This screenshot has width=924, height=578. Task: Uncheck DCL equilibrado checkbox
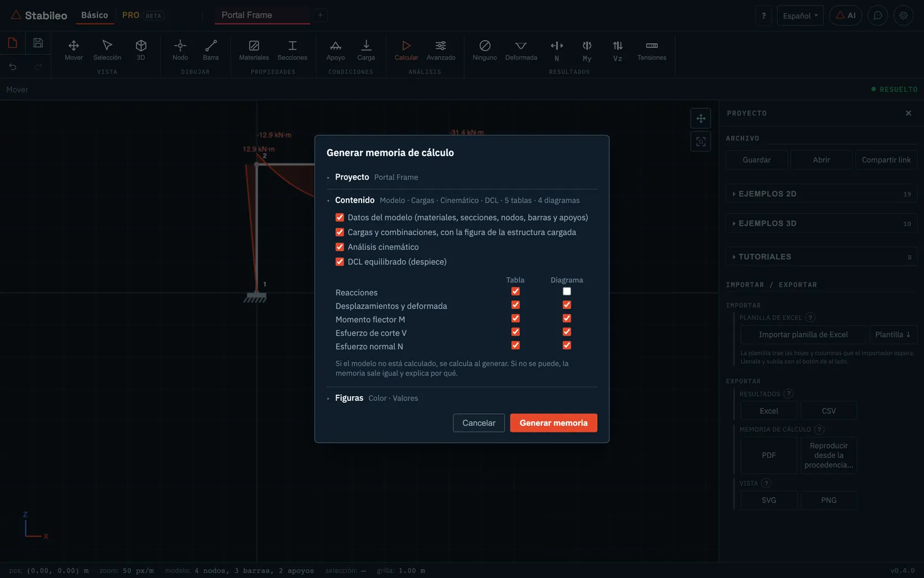point(340,262)
